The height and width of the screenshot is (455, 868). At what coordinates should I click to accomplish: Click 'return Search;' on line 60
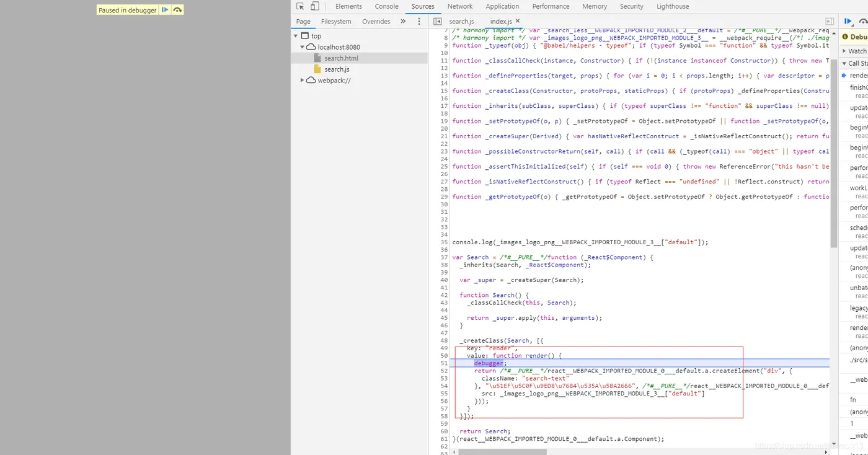click(485, 431)
